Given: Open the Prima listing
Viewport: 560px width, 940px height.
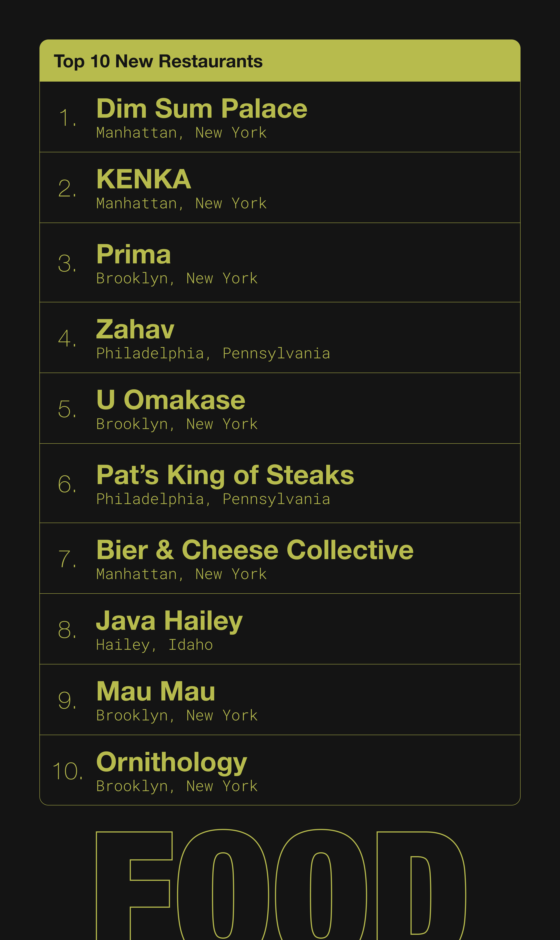Looking at the screenshot, I should [280, 262].
